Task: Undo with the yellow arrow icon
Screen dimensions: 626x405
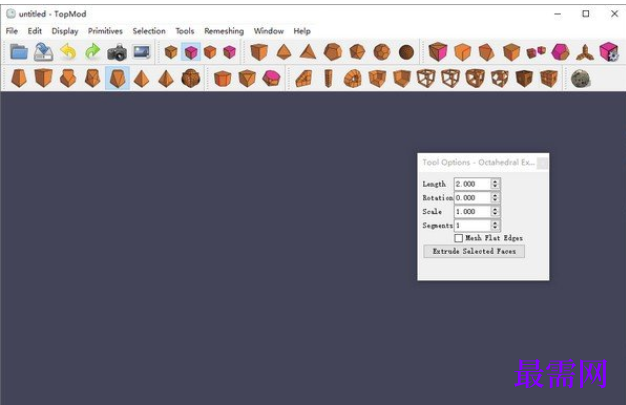Action: pos(68,52)
